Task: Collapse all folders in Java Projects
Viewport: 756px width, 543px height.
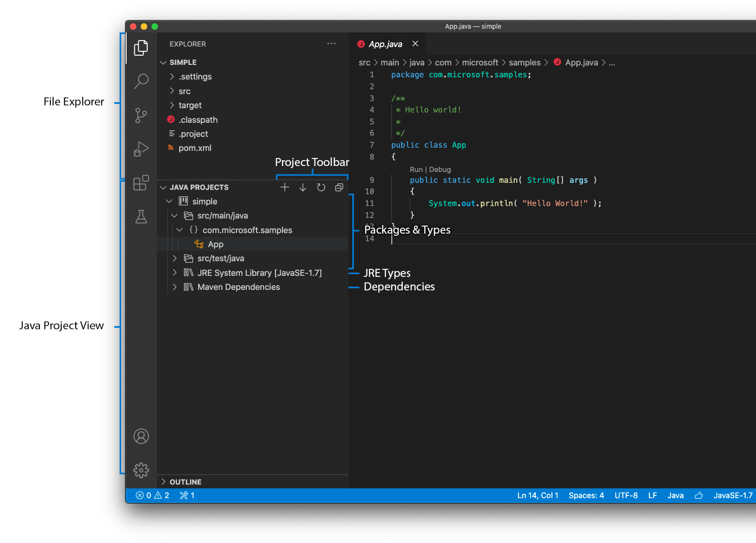Action: (339, 187)
